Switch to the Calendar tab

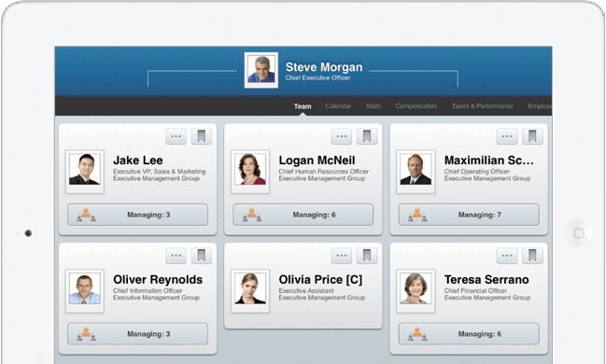click(x=338, y=106)
